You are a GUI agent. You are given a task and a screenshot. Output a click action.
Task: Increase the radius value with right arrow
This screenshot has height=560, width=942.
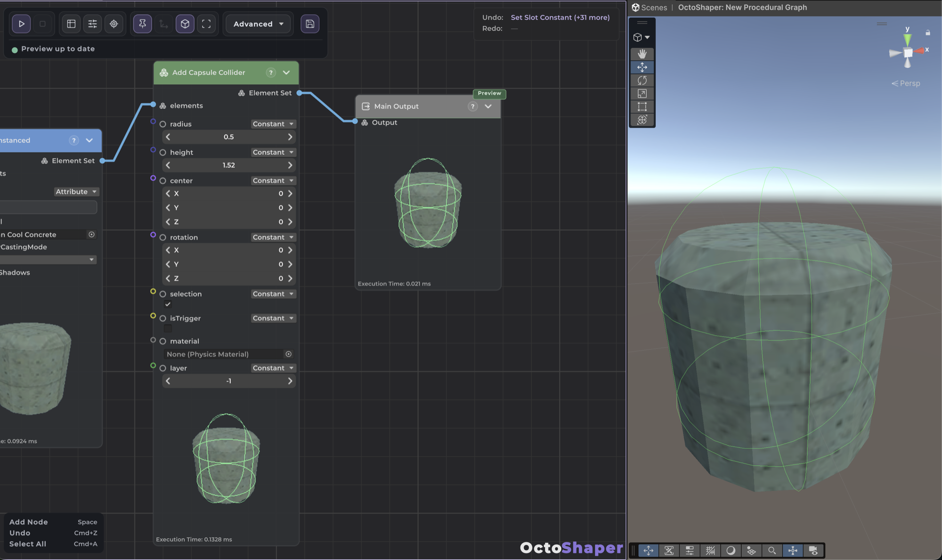(290, 137)
